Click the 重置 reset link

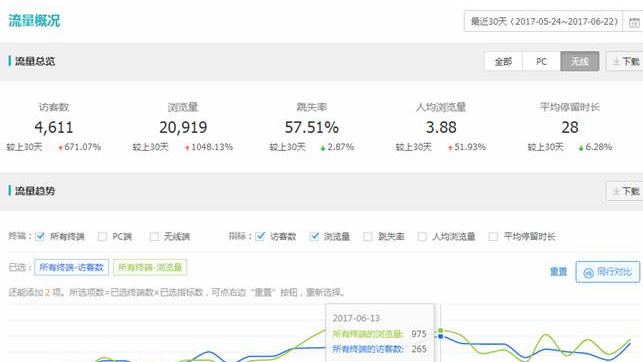(x=558, y=272)
